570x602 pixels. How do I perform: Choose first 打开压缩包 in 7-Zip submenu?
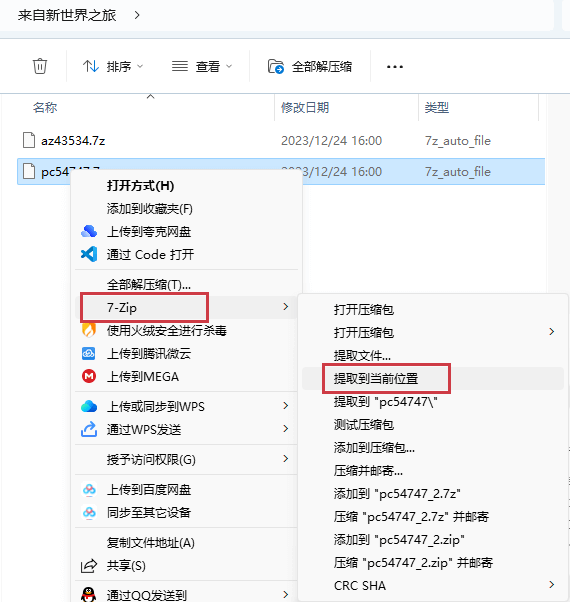pos(364,309)
